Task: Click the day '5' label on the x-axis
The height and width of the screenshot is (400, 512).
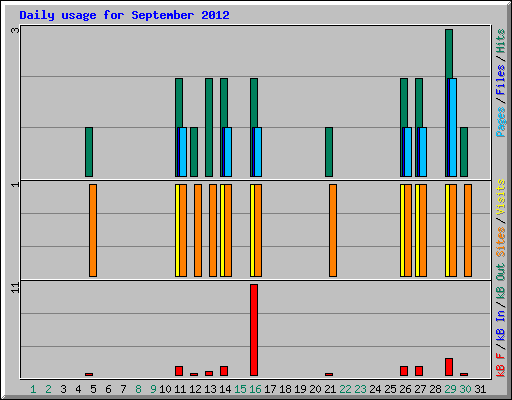Action: click(93, 389)
